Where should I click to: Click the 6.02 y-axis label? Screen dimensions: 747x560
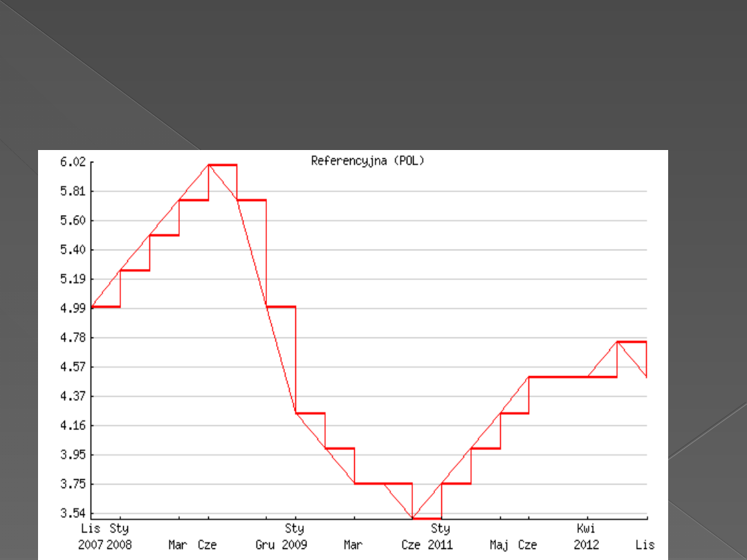[x=73, y=162]
